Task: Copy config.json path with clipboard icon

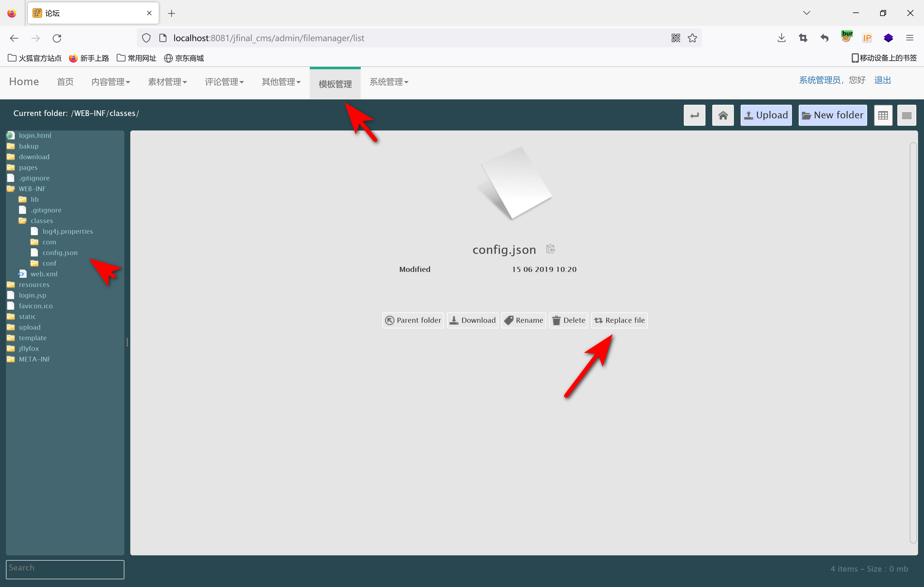Action: [551, 249]
